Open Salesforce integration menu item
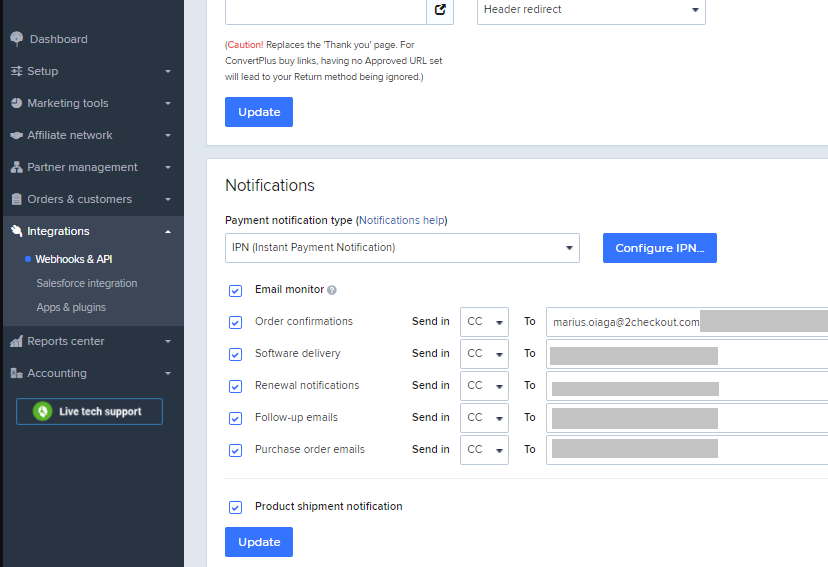The width and height of the screenshot is (828, 567). click(x=87, y=283)
